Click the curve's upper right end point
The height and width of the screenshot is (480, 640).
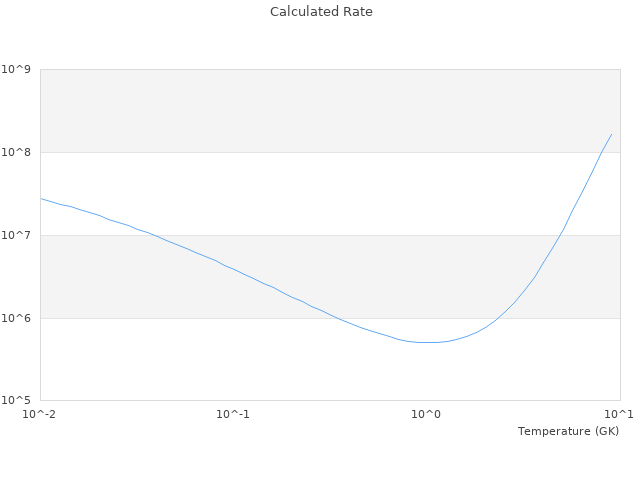(x=611, y=134)
